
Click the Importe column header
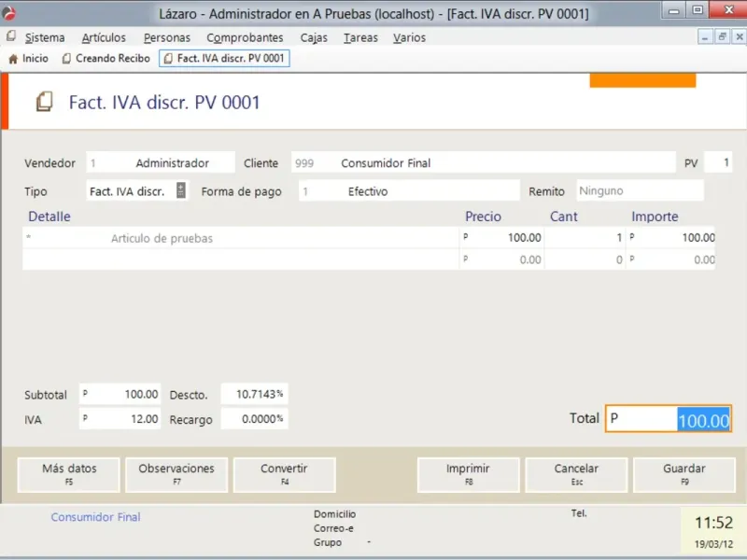click(x=655, y=217)
